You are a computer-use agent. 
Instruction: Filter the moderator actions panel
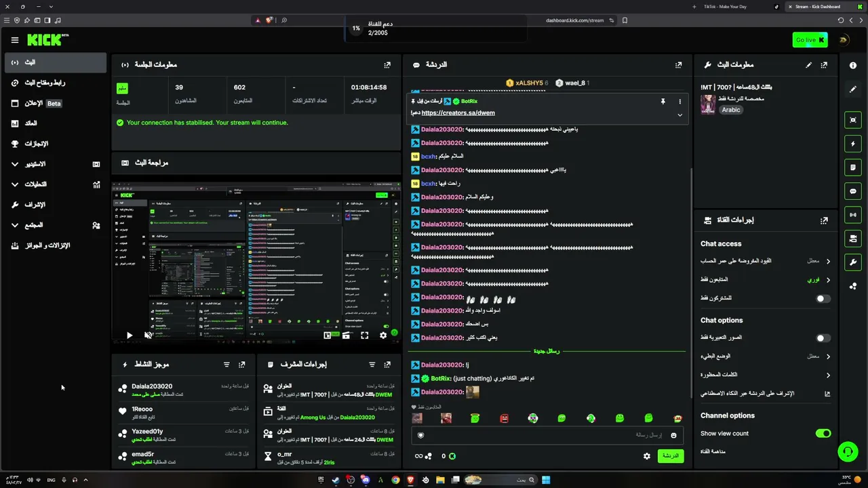[x=372, y=365]
